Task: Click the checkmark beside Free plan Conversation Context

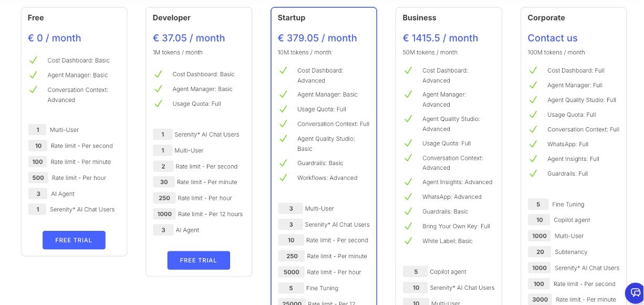Action: (x=33, y=90)
